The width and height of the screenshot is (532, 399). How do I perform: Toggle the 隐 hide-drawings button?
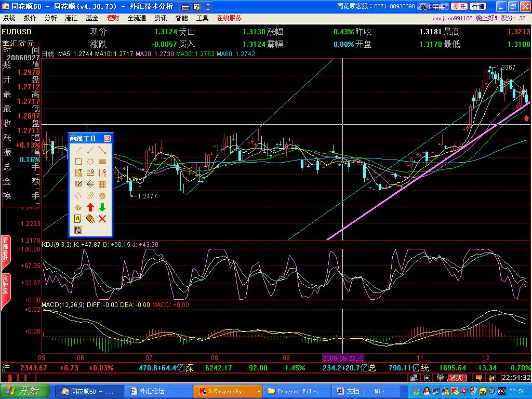pyautogui.click(x=78, y=230)
